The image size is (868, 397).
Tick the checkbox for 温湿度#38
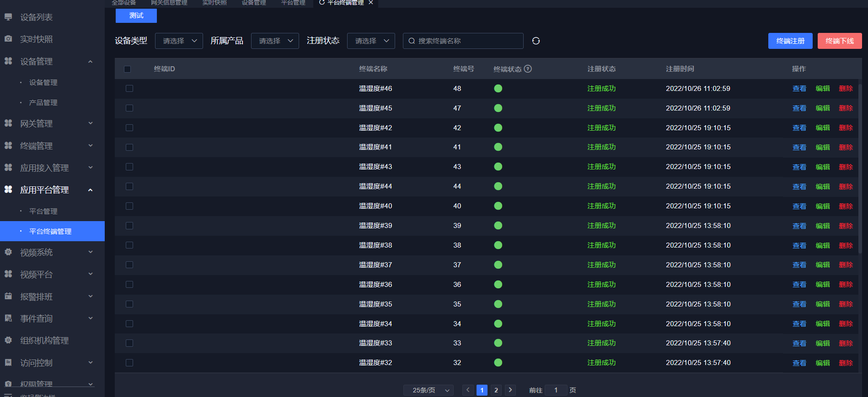129,245
